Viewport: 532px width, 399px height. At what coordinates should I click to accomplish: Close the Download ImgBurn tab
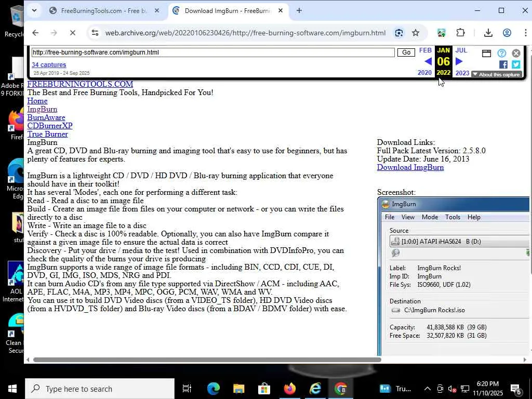click(x=280, y=11)
